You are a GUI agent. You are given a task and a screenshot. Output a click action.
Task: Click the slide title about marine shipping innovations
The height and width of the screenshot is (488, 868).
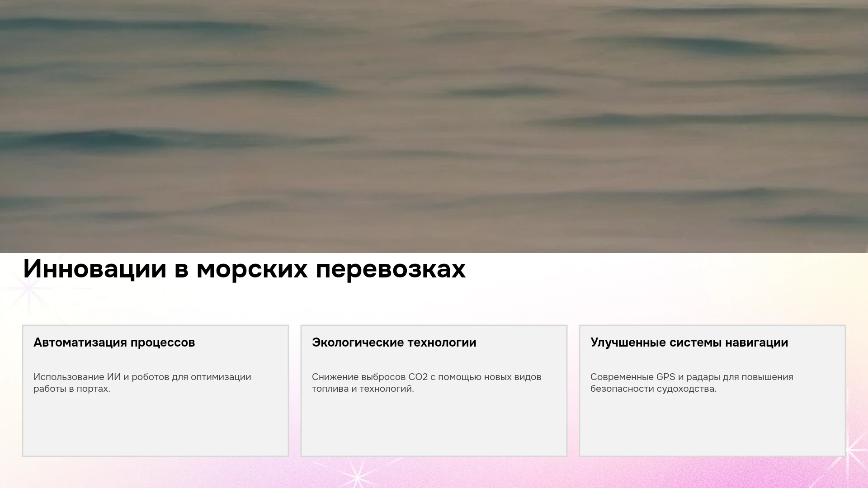click(244, 269)
